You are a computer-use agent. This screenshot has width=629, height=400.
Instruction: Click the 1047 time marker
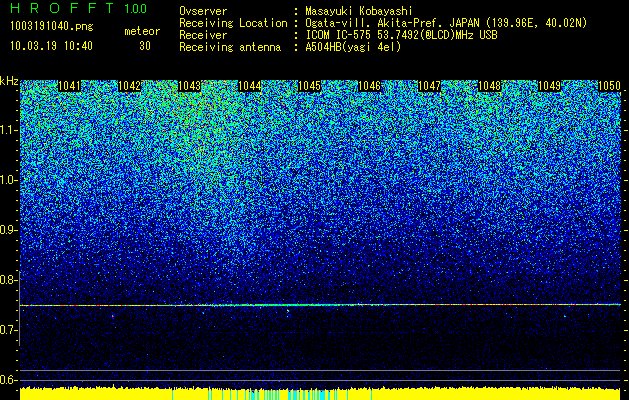[x=430, y=86]
